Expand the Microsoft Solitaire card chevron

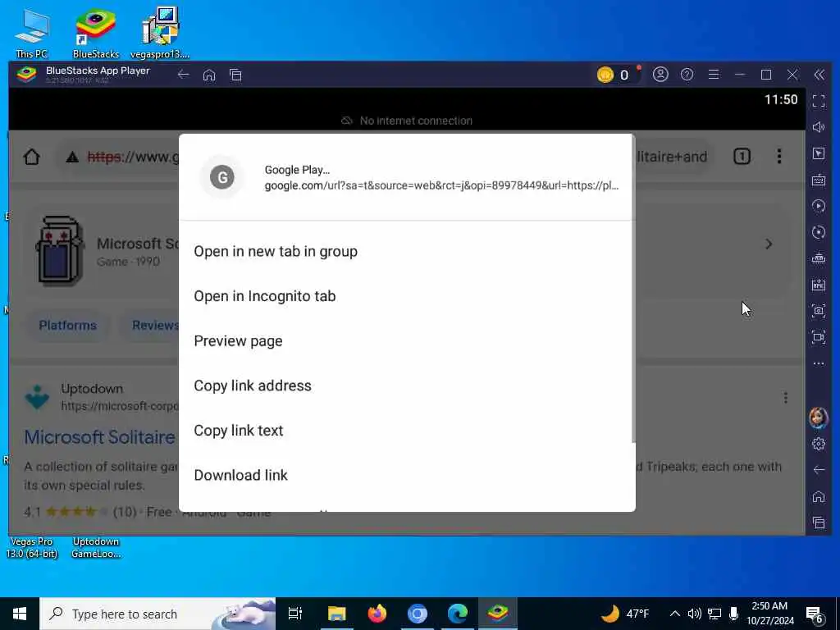(769, 244)
